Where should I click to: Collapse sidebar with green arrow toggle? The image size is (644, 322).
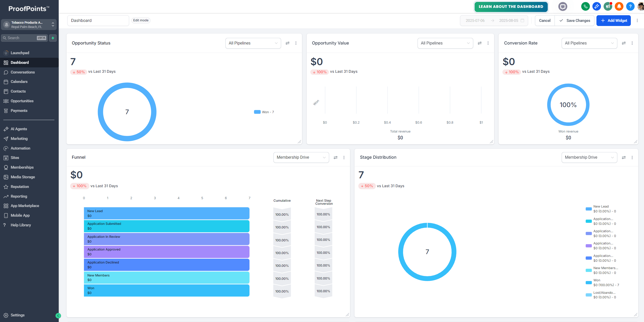(58, 316)
